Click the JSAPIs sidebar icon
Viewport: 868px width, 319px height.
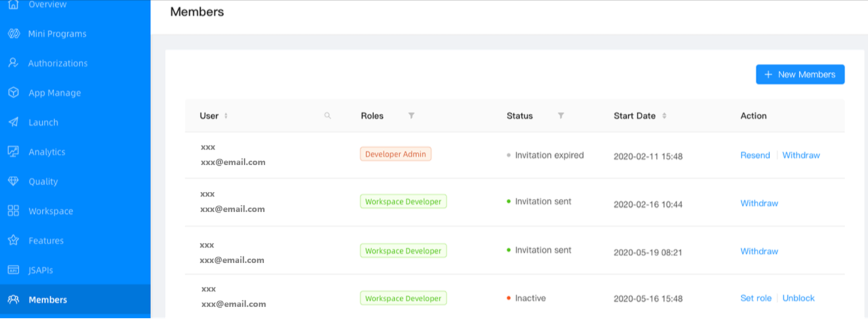click(x=14, y=270)
